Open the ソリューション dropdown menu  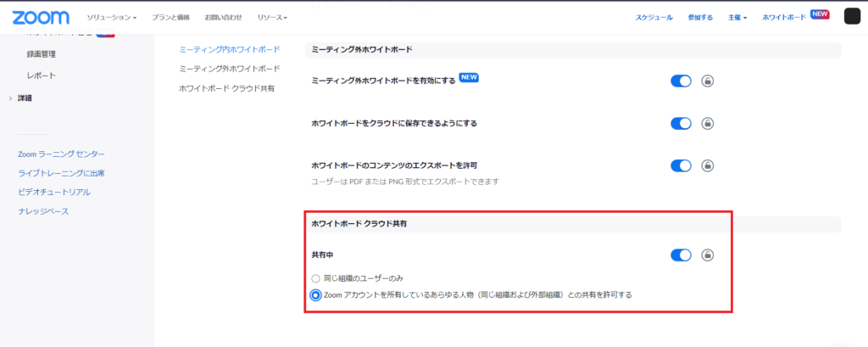point(111,17)
